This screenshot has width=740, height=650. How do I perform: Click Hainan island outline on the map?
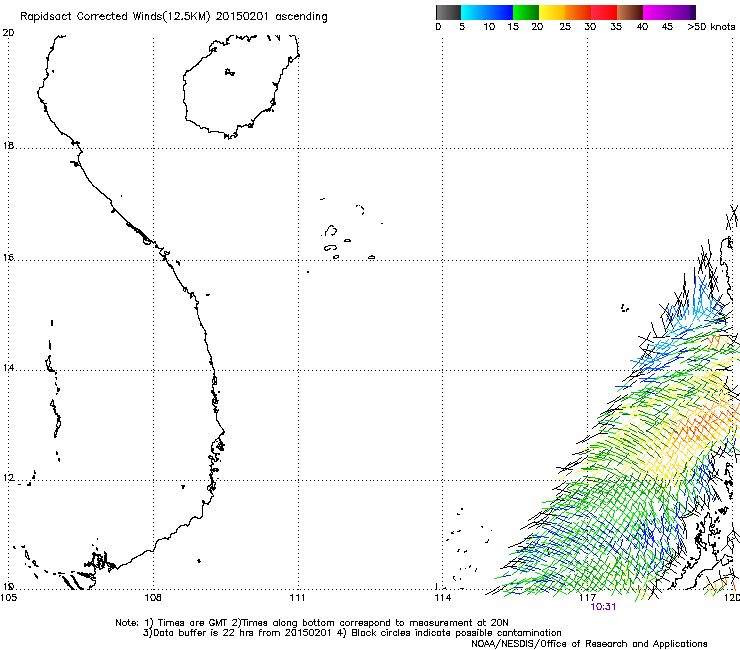point(241,86)
